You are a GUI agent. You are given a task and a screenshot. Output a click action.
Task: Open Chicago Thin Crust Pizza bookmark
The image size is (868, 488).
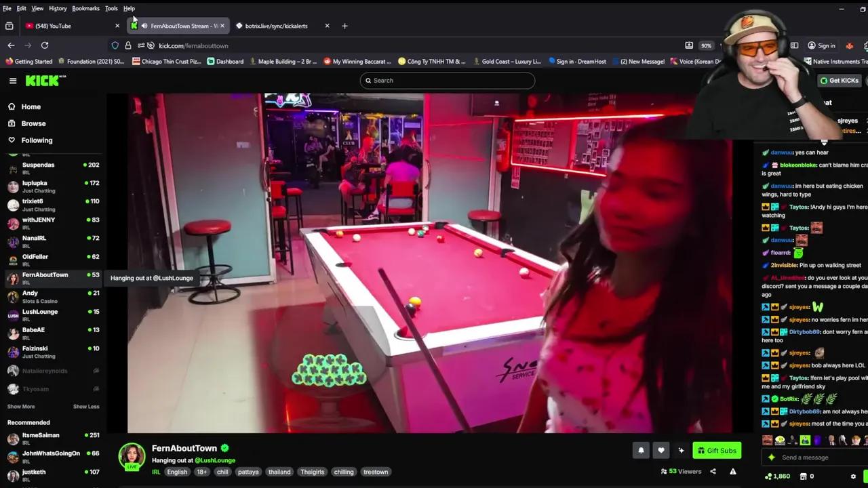click(166, 62)
